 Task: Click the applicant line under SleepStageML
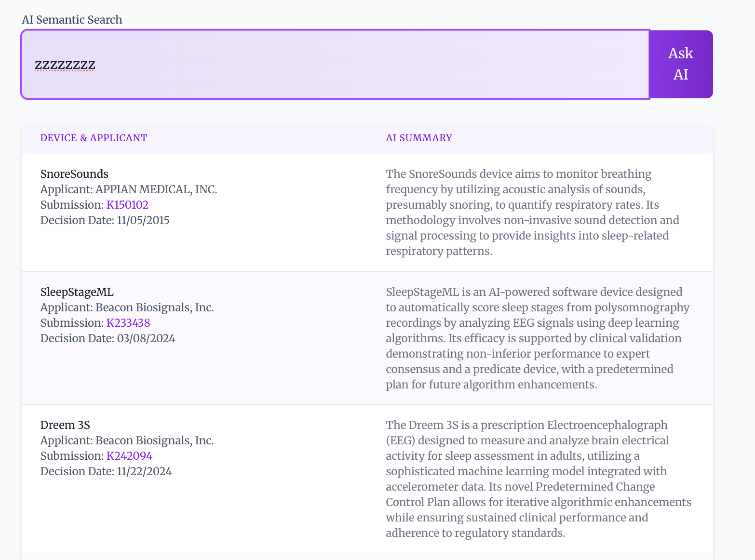[x=127, y=307]
